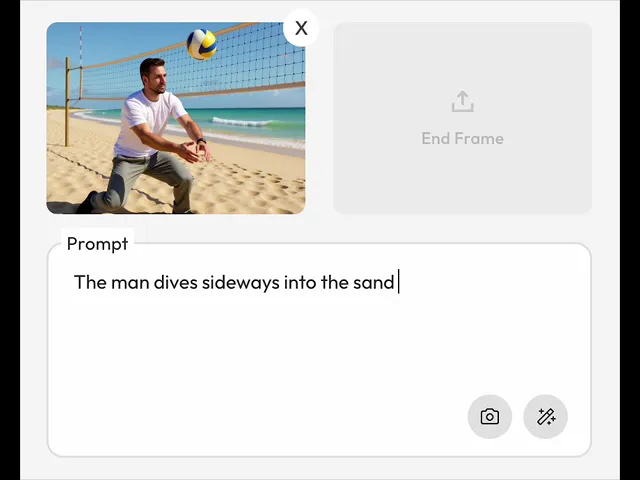Screen dimensions: 640x480
Task: Click the man in the white t-shirt
Action: 151,139
